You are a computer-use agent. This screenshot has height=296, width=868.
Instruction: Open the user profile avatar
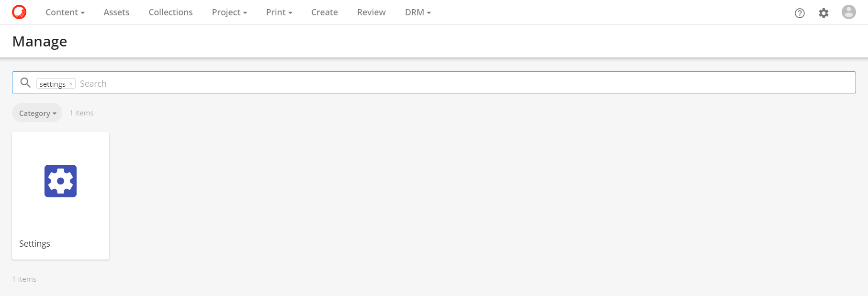click(x=848, y=12)
